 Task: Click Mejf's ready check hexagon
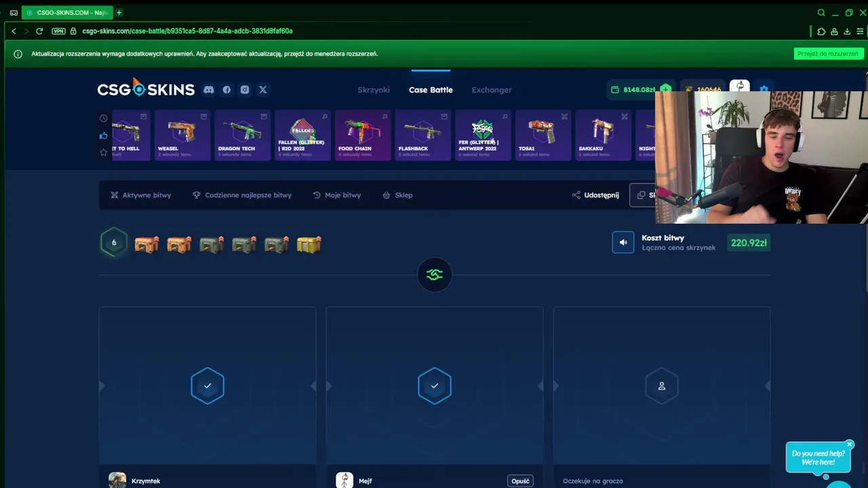click(x=435, y=386)
